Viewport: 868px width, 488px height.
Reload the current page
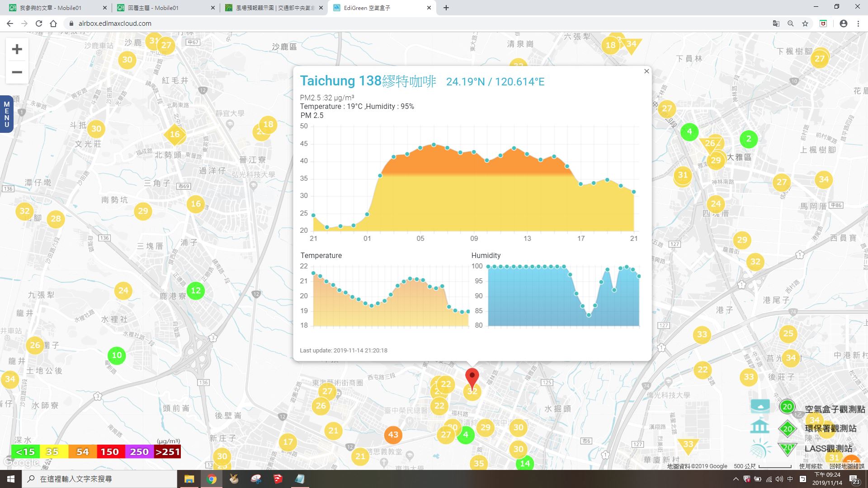pos(39,23)
